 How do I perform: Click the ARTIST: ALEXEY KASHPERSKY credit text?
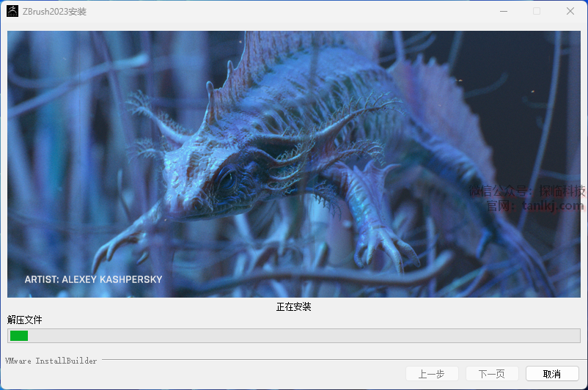(93, 279)
